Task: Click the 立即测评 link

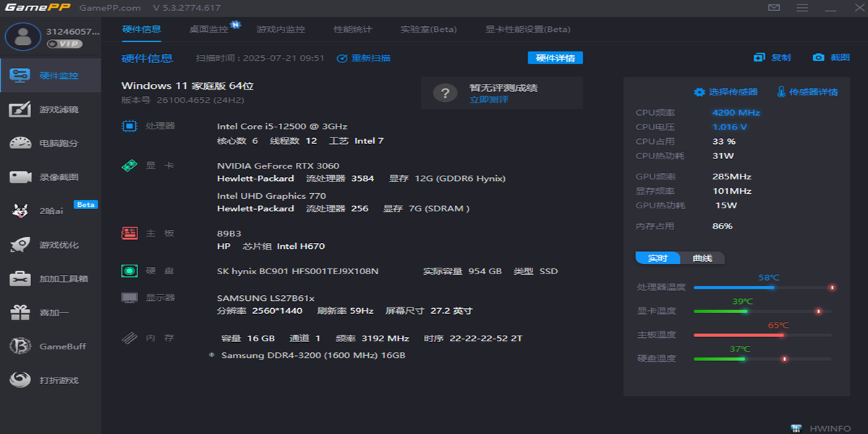Action: [x=489, y=100]
